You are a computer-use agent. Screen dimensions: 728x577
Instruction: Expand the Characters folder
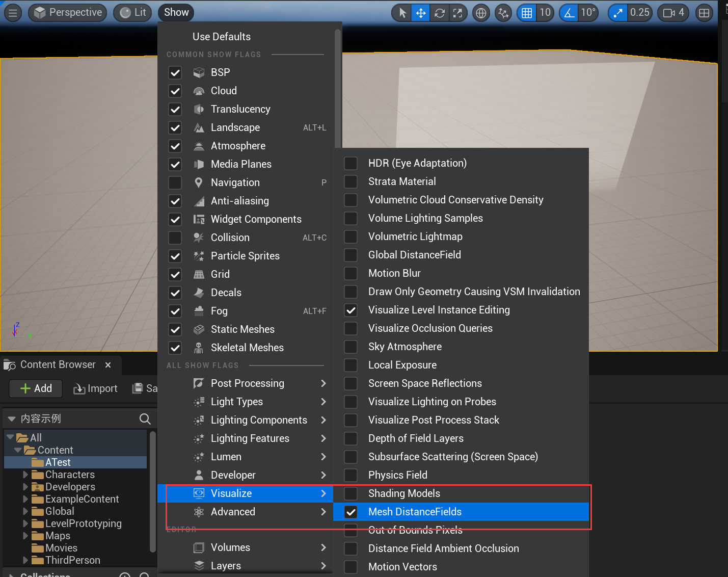click(25, 475)
